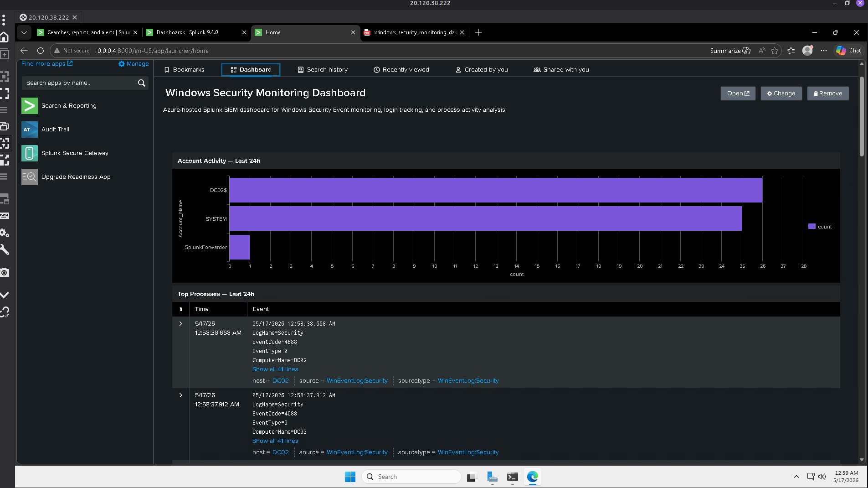Viewport: 868px width, 488px height.
Task: Open the Windows Start menu
Action: click(x=350, y=477)
